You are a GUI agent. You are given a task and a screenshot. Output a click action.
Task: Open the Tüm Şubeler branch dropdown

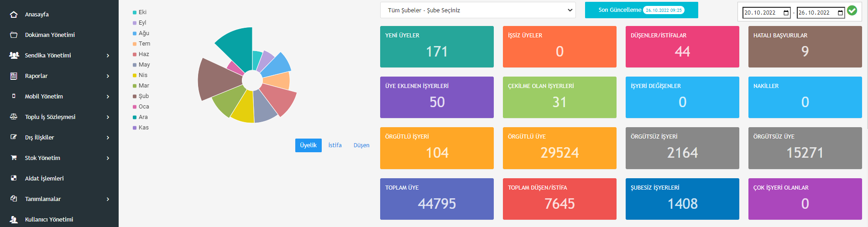477,10
